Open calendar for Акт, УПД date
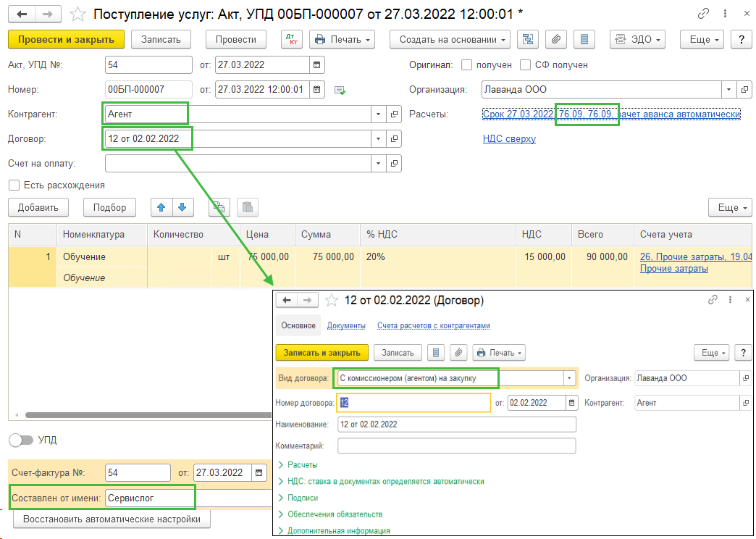Viewport: 756px width, 539px height. point(316,64)
